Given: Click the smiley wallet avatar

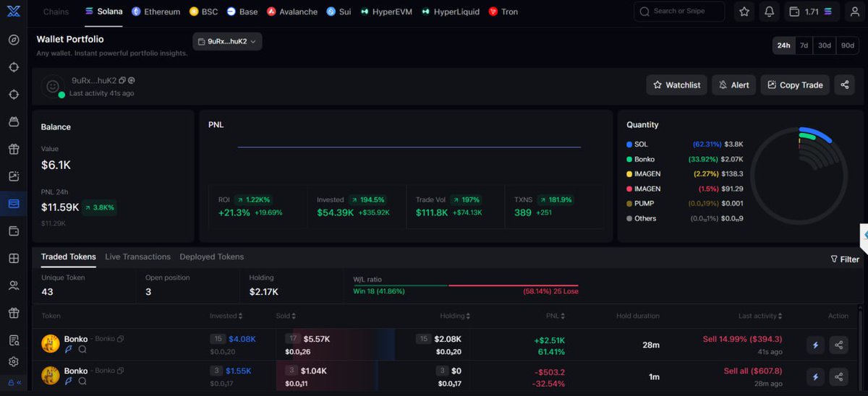Looking at the screenshot, I should 52,85.
